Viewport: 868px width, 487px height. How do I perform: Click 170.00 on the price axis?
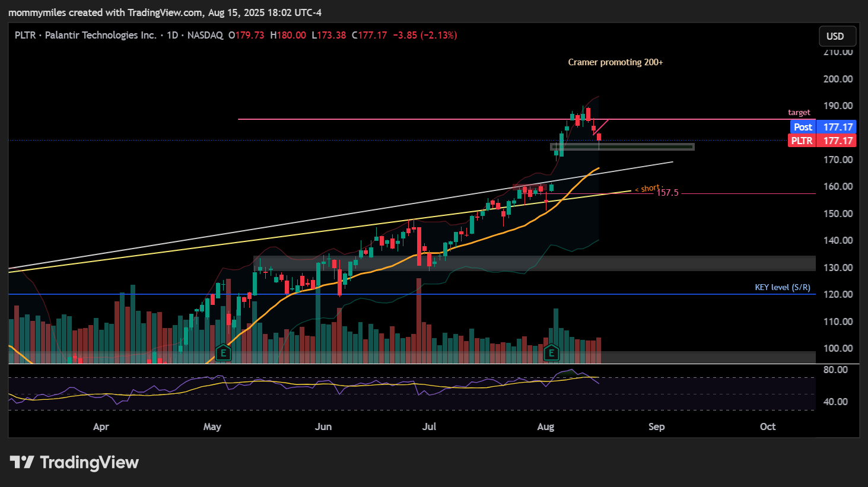(838, 160)
